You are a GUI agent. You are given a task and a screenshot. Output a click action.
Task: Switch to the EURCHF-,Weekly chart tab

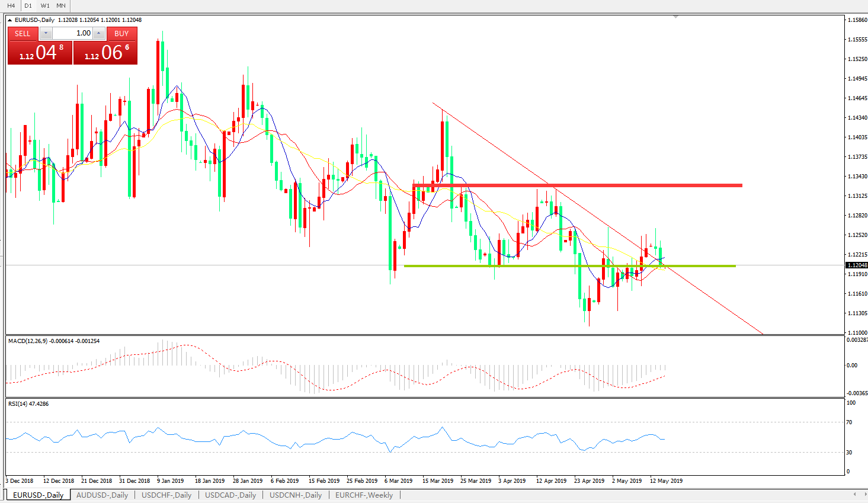364,495
